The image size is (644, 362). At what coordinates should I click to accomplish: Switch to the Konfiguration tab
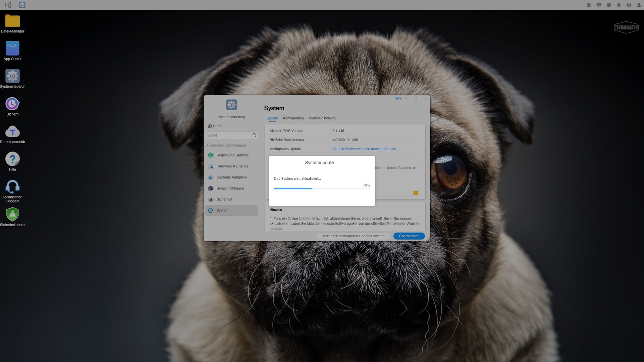tap(293, 118)
